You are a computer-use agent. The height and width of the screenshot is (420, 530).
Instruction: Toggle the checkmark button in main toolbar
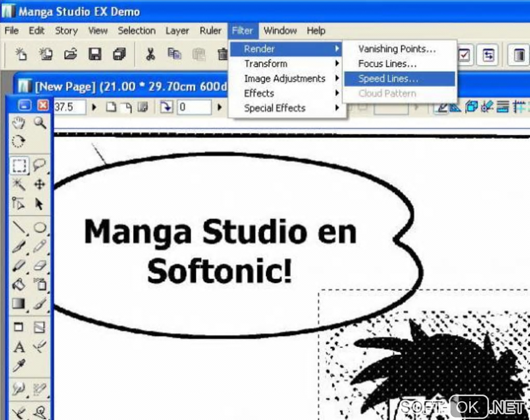coord(465,55)
